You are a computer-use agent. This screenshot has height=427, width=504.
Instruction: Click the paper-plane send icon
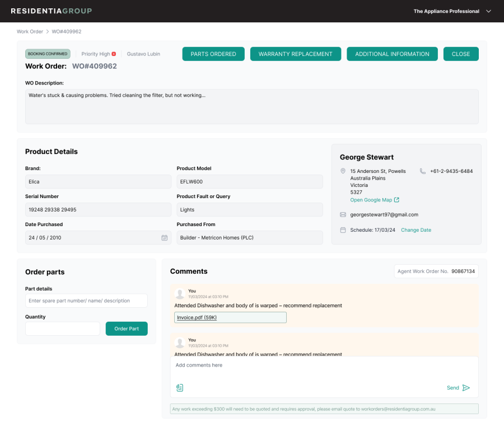tap(466, 388)
